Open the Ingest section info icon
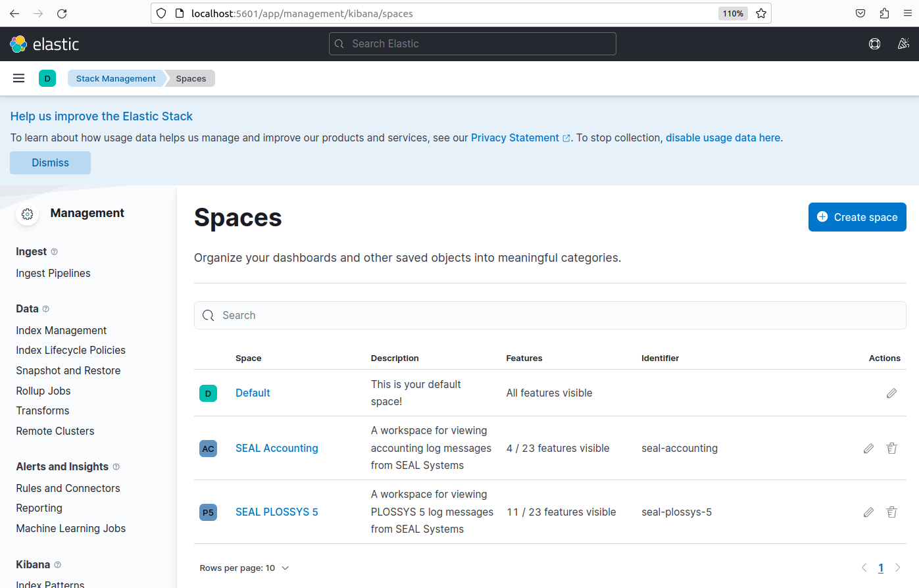 [x=54, y=251]
